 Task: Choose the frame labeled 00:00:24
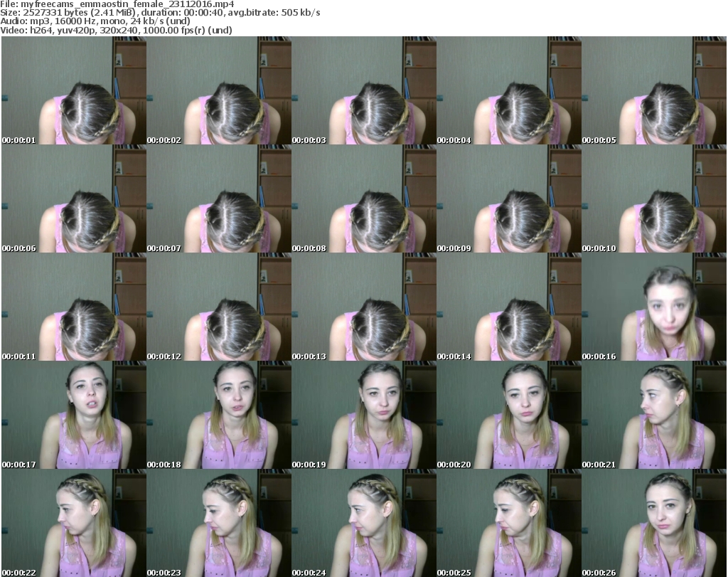click(x=363, y=523)
